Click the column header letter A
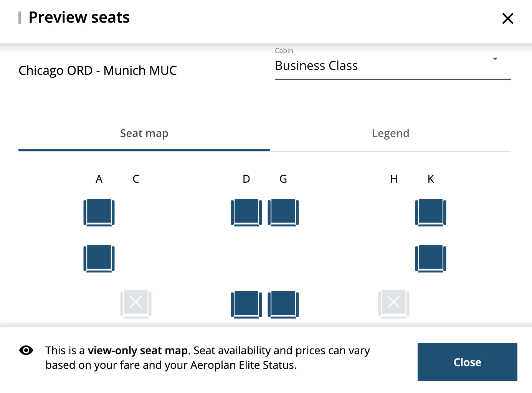Viewport: 532px width, 393px height. [99, 178]
